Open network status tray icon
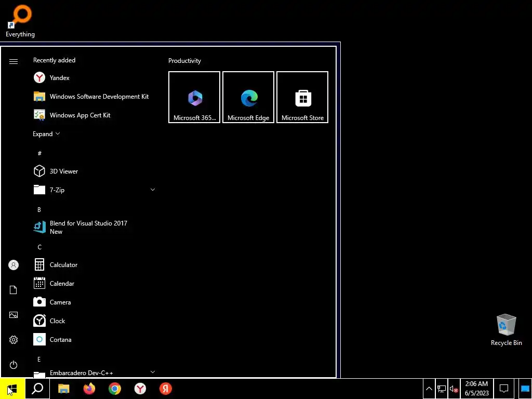 click(442, 389)
